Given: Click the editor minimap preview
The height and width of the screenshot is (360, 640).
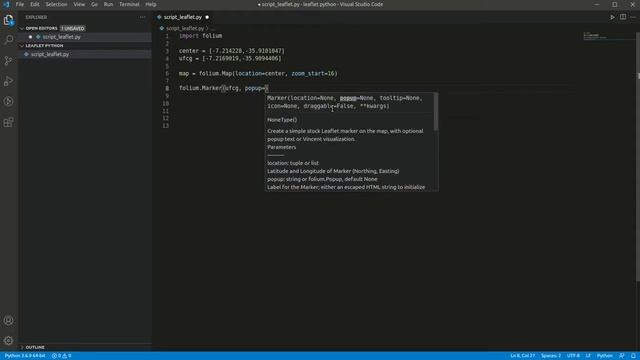Looking at the screenshot, I should click(x=609, y=36).
